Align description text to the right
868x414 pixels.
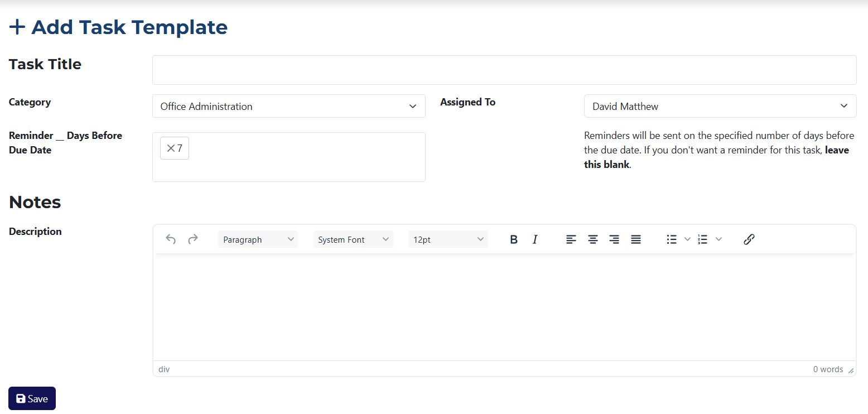tap(614, 239)
